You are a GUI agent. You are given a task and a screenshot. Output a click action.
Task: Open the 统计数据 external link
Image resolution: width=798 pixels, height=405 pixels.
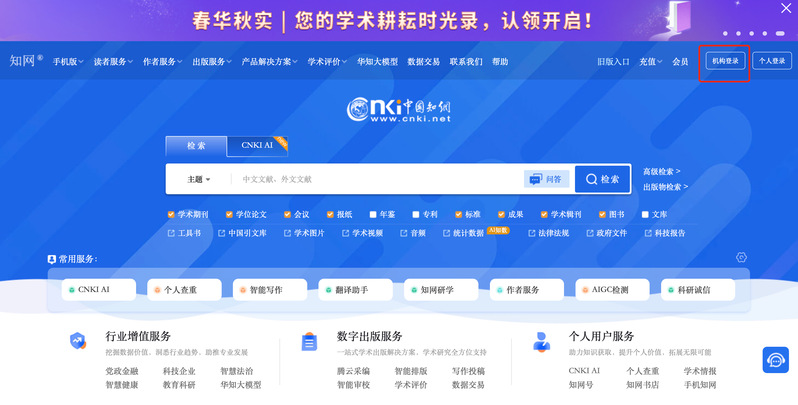click(464, 233)
